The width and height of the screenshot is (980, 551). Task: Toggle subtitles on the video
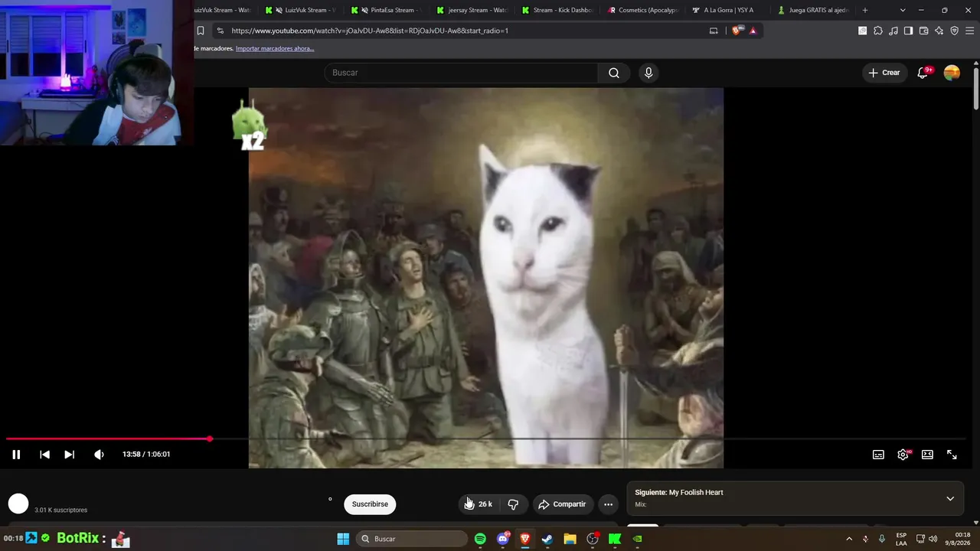(x=878, y=455)
